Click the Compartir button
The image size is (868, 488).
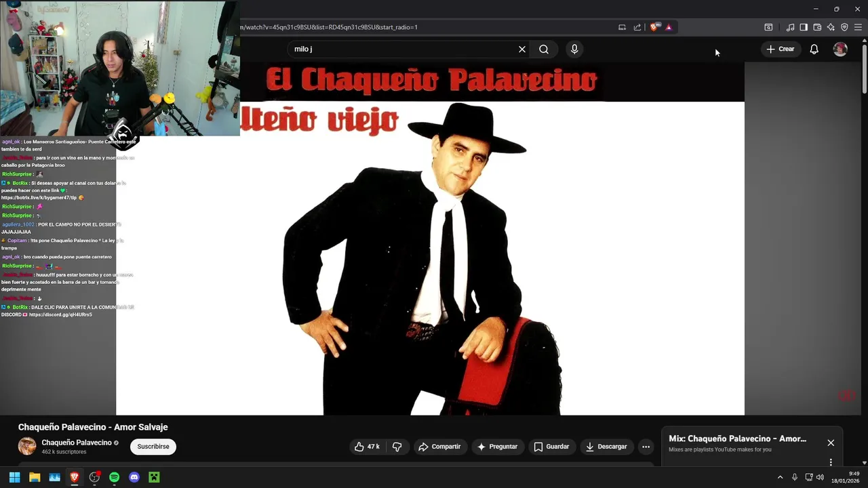pos(439,447)
